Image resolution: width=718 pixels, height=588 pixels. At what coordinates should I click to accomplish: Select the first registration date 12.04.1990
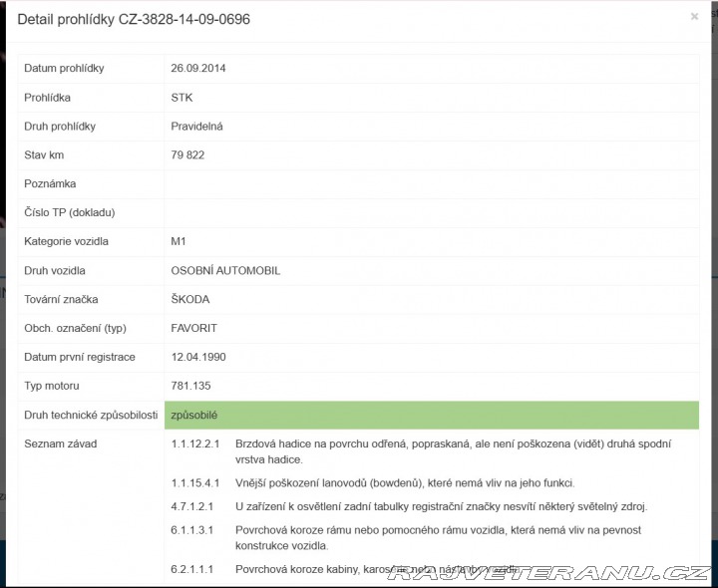198,357
